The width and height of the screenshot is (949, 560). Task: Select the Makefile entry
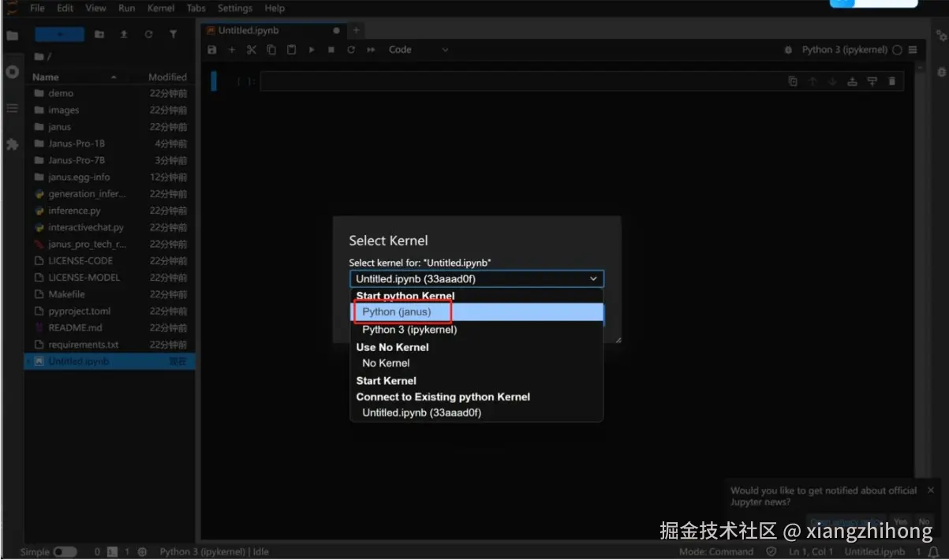110,294
